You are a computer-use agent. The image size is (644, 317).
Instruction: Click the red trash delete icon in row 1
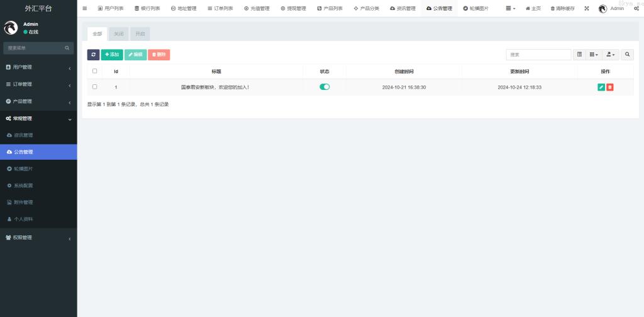coord(610,87)
